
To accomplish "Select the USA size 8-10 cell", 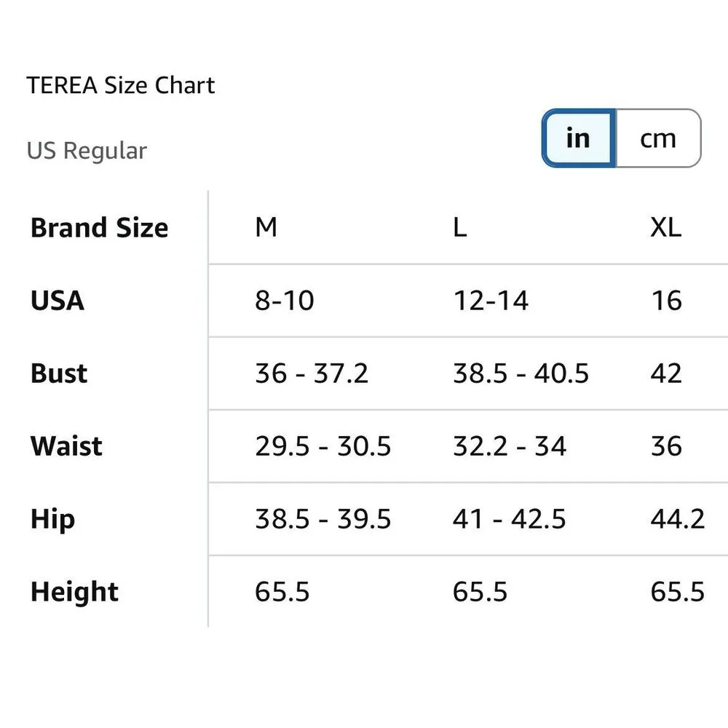I will [285, 301].
